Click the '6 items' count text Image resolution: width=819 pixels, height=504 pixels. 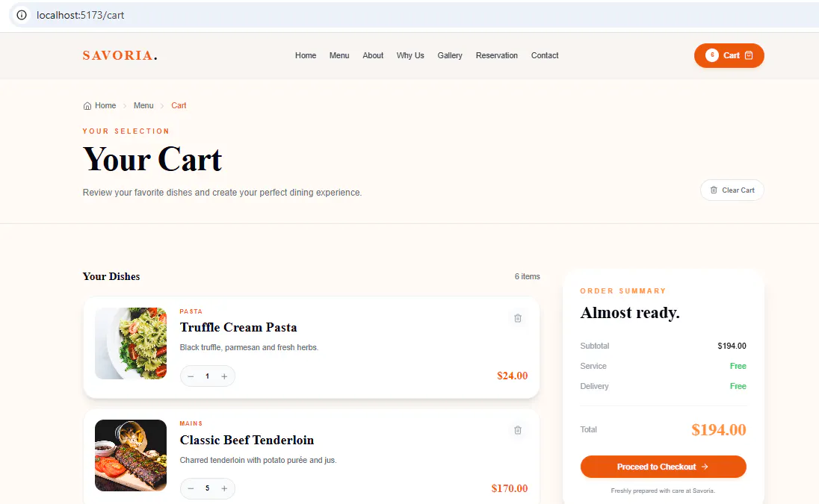(x=527, y=276)
